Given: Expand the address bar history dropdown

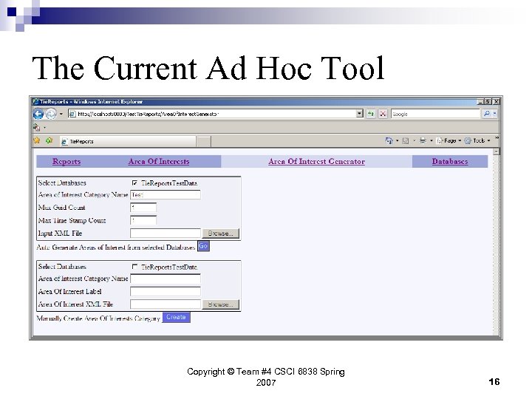Looking at the screenshot, I should (x=360, y=114).
